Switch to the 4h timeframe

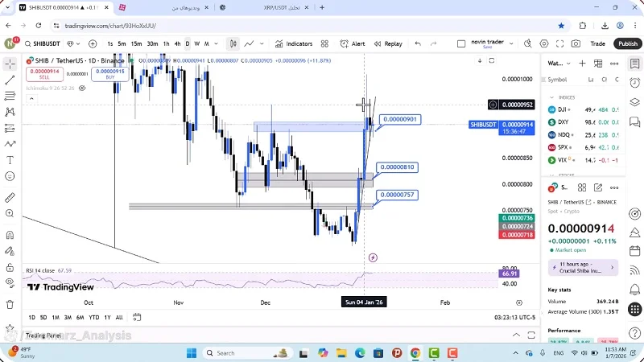point(177,43)
